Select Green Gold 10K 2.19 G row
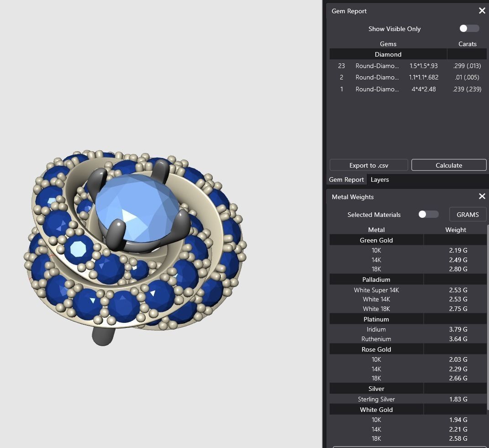This screenshot has height=448, width=489. (408, 250)
